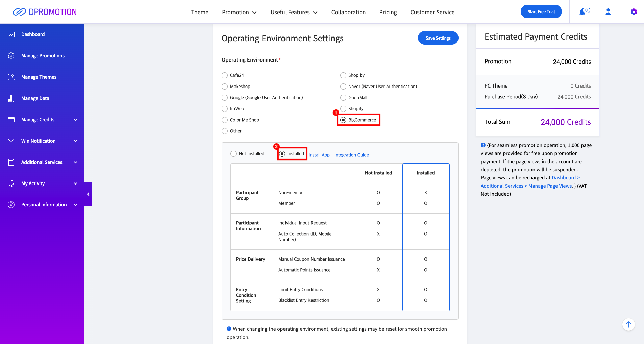Open the Theme menu item
Viewport: 644px width, 344px height.
tap(200, 12)
